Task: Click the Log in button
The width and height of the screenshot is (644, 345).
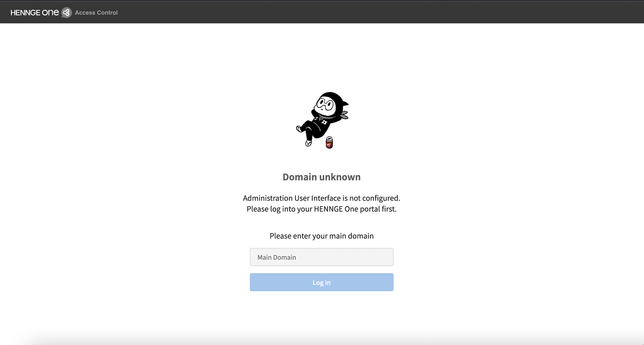Action: pos(321,282)
